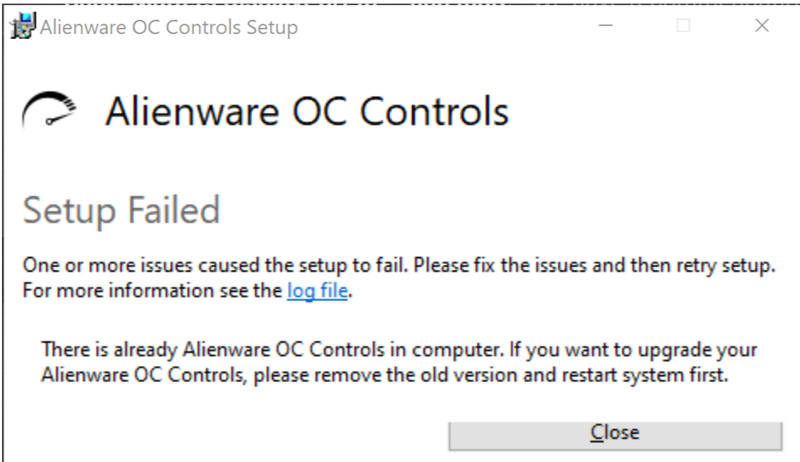Click the "Setup Failed" heading

[x=121, y=211]
